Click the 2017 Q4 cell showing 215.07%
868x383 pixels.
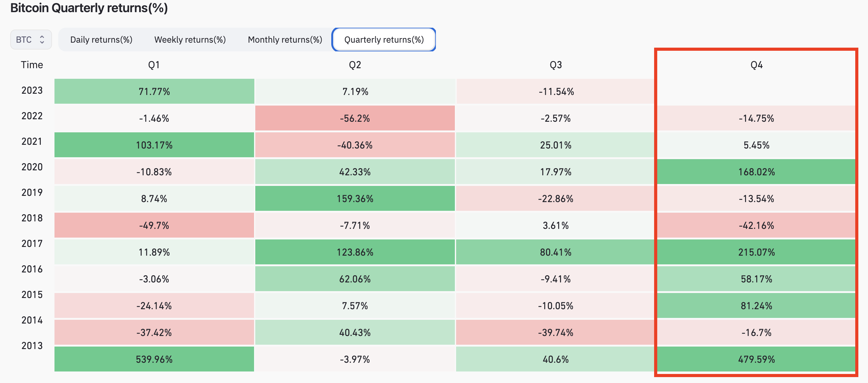click(757, 252)
